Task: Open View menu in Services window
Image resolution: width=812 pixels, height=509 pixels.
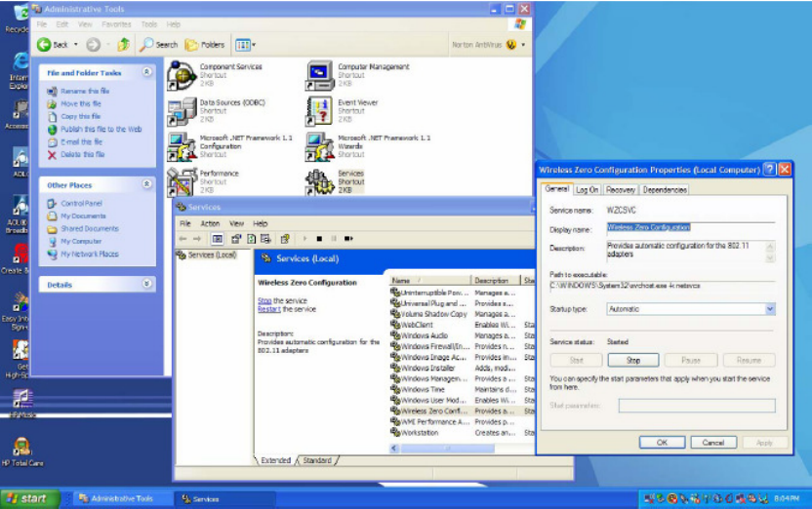Action: click(x=236, y=223)
